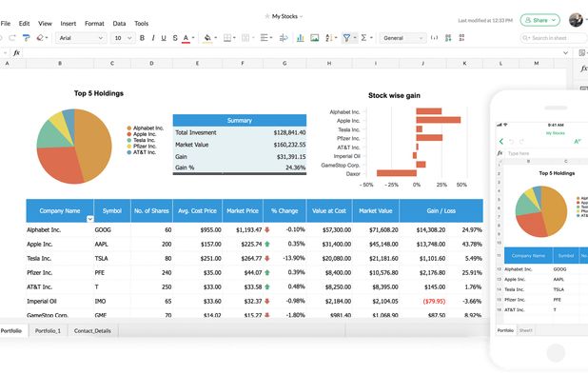Tap the green back arrow on phone

[x=501, y=142]
